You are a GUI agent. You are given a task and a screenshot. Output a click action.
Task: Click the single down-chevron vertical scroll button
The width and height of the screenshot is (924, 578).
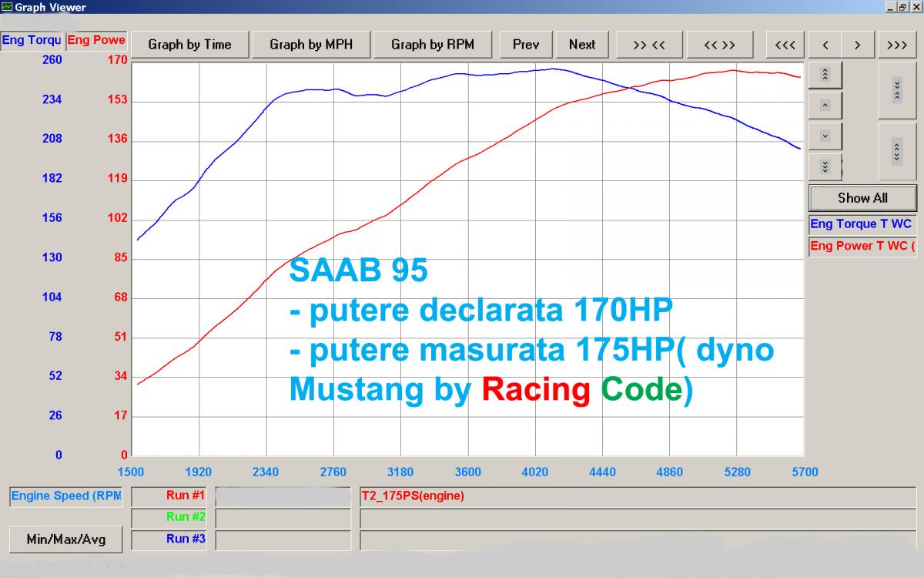[825, 136]
